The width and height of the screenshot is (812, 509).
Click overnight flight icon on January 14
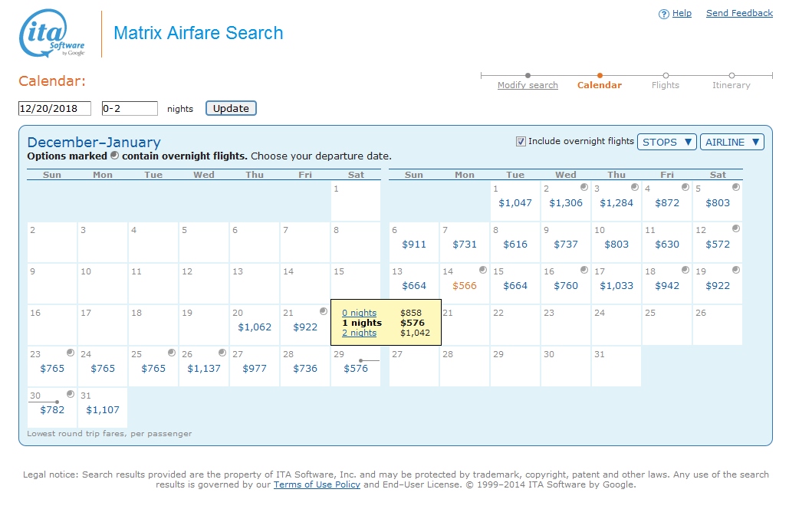point(485,270)
